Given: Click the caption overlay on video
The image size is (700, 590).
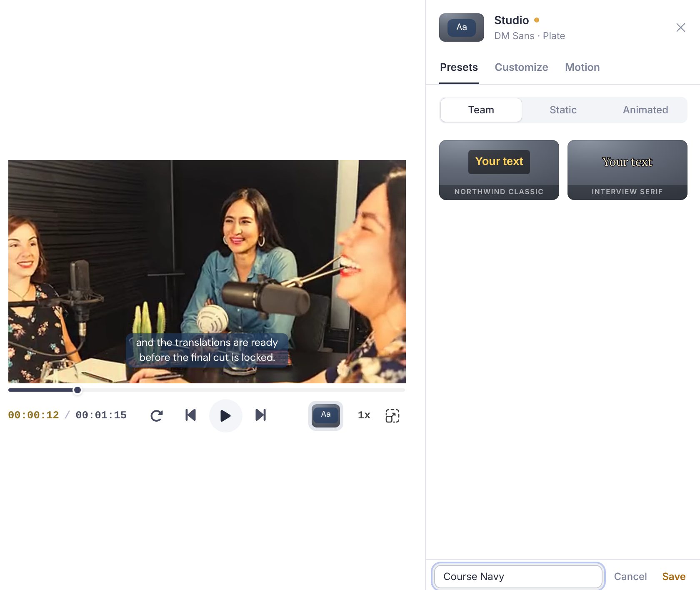Looking at the screenshot, I should [x=207, y=350].
